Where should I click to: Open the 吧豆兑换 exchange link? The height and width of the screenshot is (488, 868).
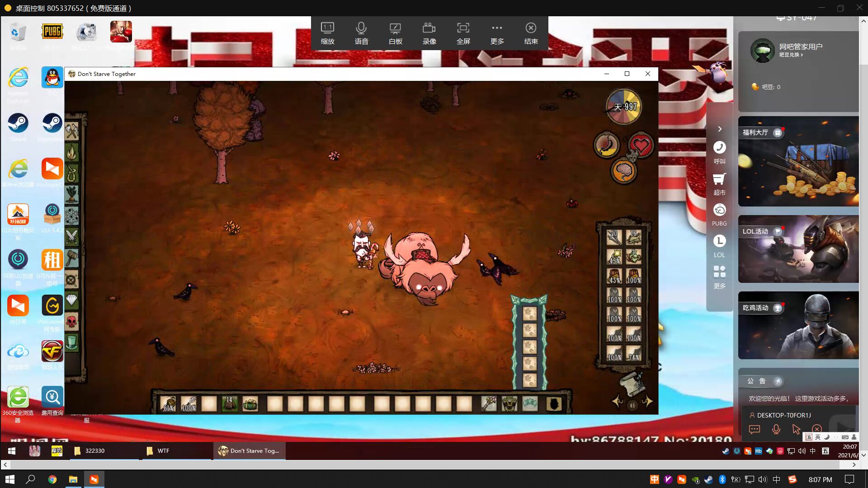(791, 55)
